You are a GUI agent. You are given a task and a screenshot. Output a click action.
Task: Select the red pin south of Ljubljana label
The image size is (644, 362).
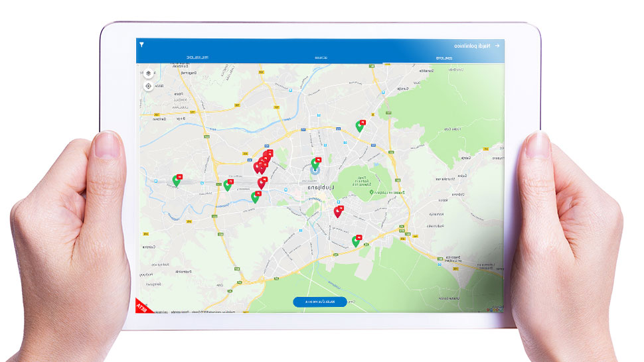point(338,211)
